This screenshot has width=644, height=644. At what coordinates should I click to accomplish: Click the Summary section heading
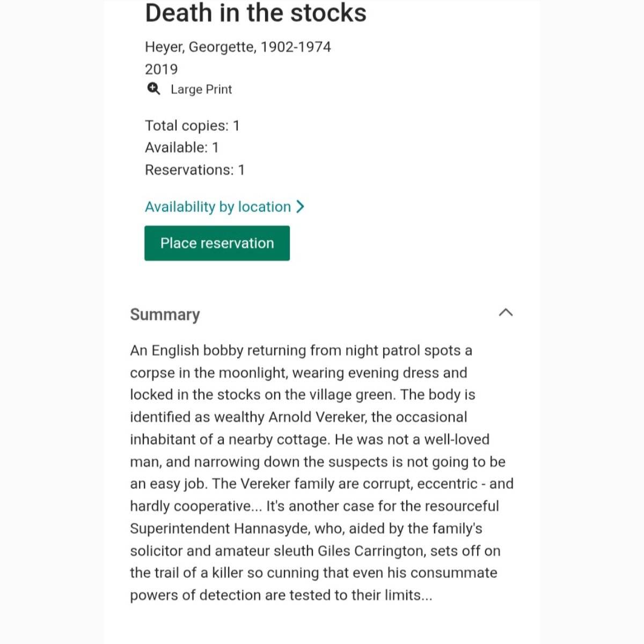click(x=165, y=314)
